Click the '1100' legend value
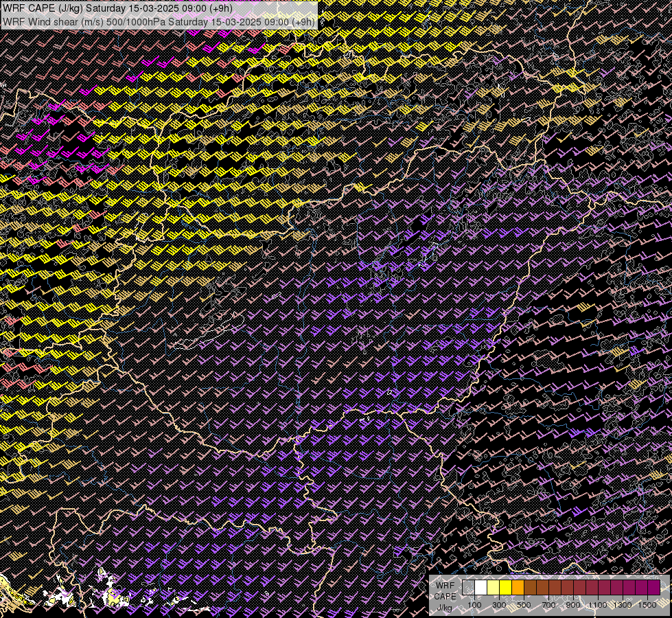Screen dimensions: 672x618 (598, 605)
